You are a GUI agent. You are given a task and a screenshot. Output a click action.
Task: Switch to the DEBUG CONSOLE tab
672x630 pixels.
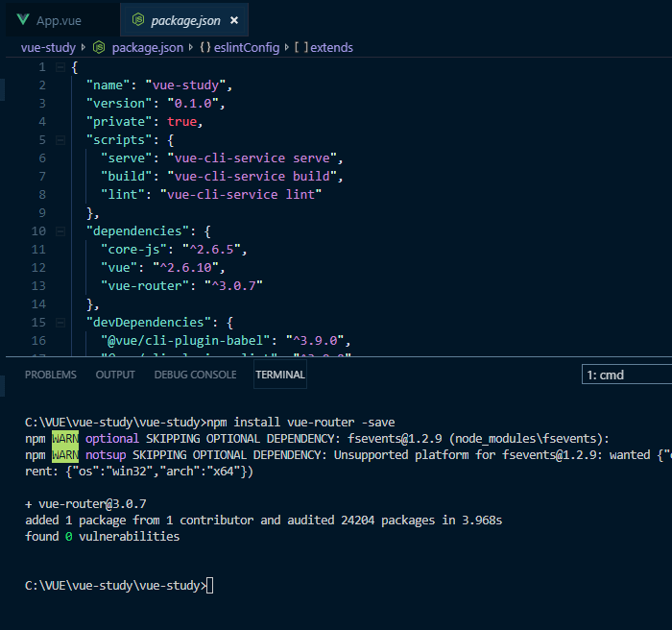point(196,375)
